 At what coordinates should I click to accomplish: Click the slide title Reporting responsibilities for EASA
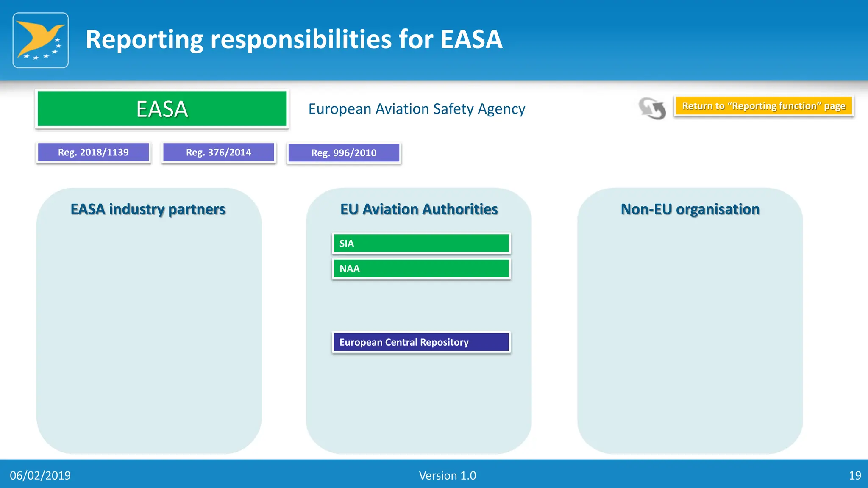tap(294, 39)
